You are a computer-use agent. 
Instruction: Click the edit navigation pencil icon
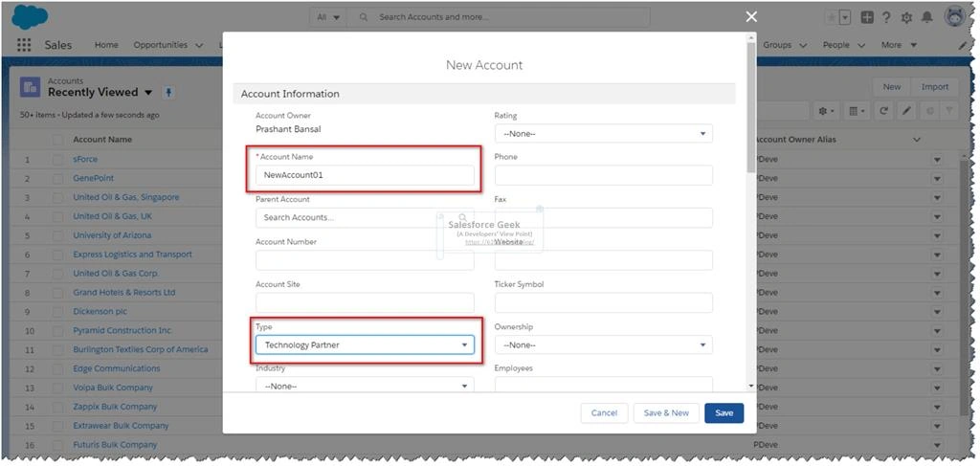963,45
